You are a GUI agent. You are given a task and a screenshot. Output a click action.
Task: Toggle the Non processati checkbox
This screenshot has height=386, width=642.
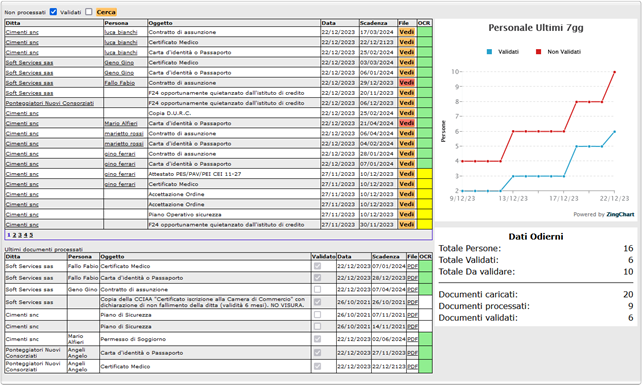click(x=53, y=11)
